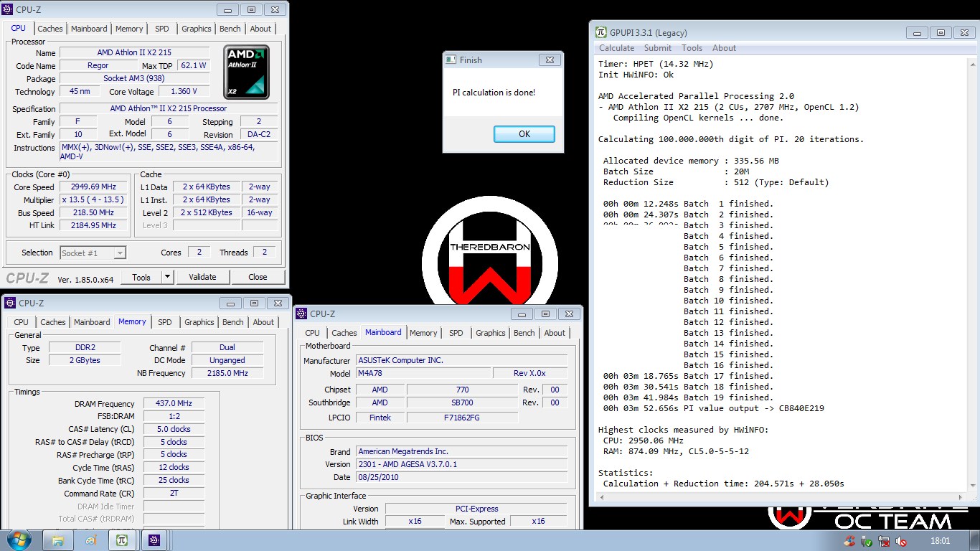
Task: Click the taskbar clock showing 18:01
Action: (x=939, y=541)
